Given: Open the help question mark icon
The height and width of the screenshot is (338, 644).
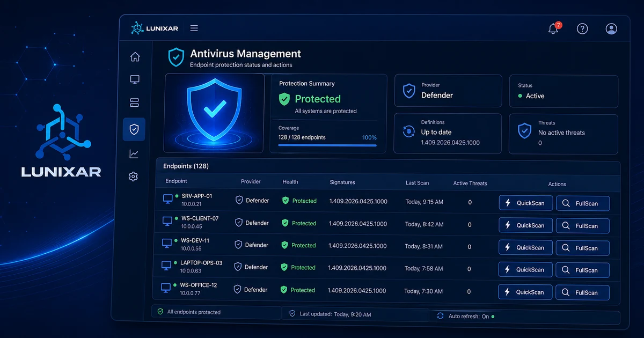Looking at the screenshot, I should click(x=582, y=28).
